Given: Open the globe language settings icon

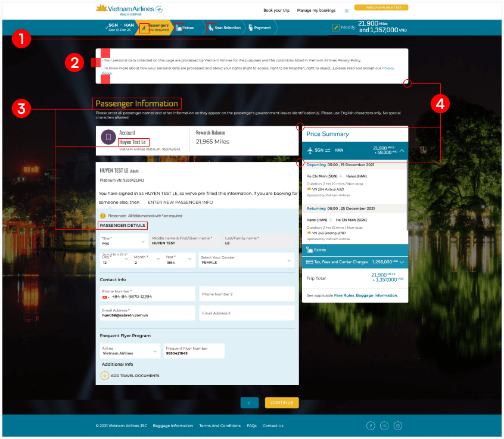Looking at the screenshot, I should pos(347,11).
